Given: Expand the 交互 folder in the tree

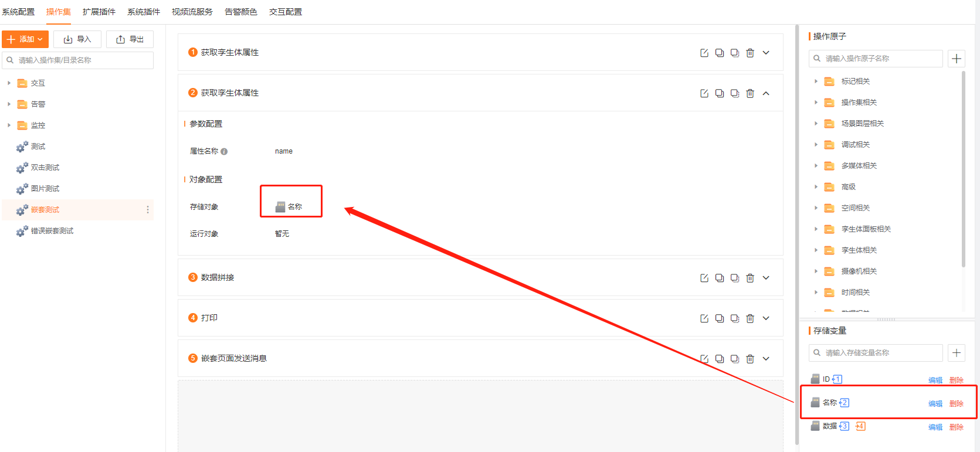Looking at the screenshot, I should click(x=9, y=83).
